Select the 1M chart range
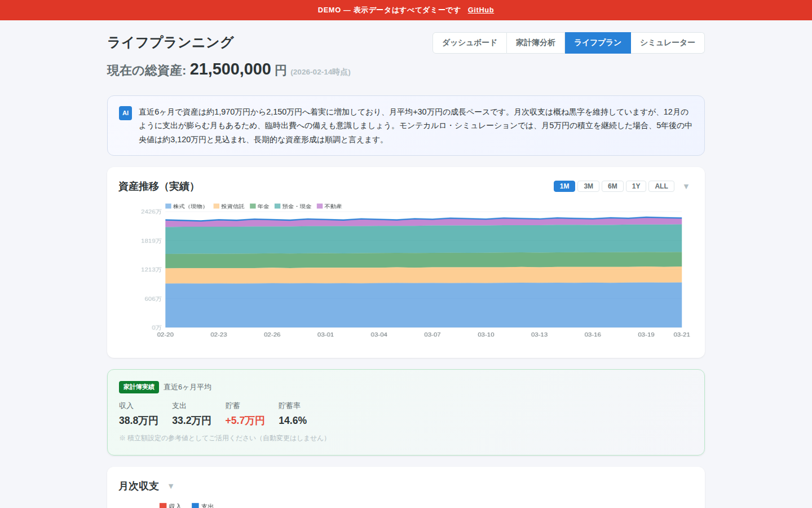The width and height of the screenshot is (812, 508). click(564, 186)
